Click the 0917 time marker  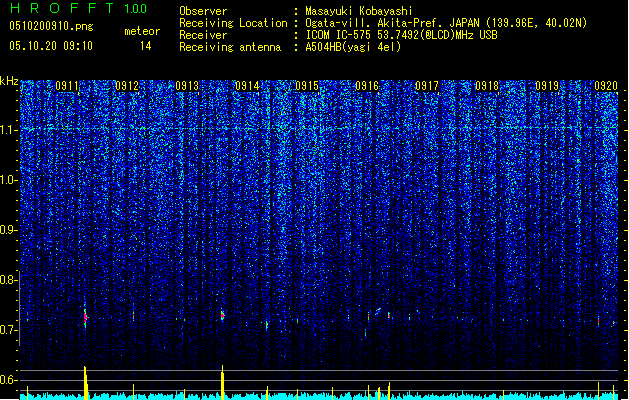(427, 86)
